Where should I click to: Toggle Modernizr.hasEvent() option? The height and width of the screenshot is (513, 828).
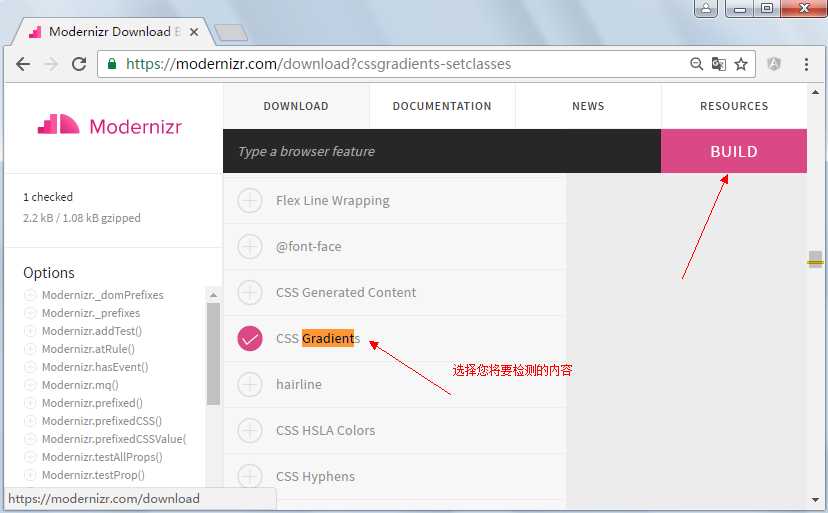30,367
